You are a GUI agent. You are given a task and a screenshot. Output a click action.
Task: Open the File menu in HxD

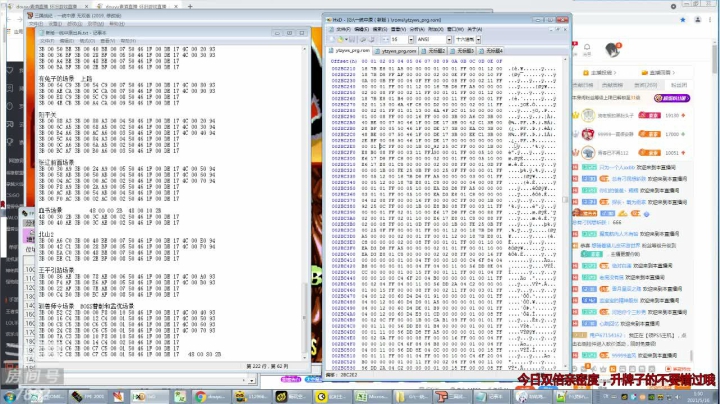(343, 29)
